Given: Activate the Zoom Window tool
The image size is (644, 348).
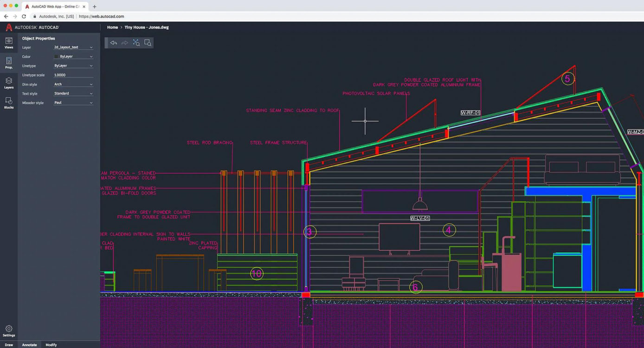Looking at the screenshot, I should pos(148,42).
